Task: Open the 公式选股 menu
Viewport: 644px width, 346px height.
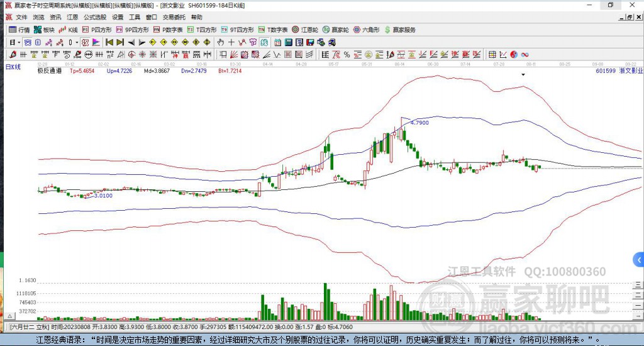Action: click(x=95, y=17)
